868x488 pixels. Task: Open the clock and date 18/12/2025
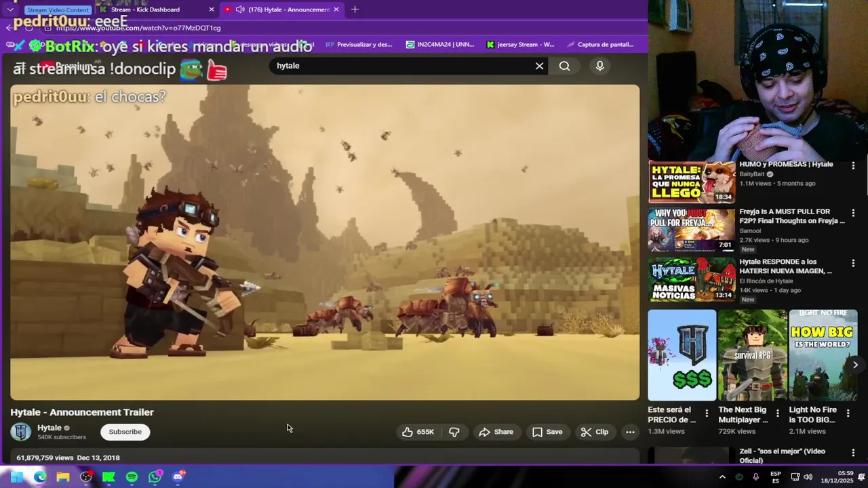coord(837,477)
